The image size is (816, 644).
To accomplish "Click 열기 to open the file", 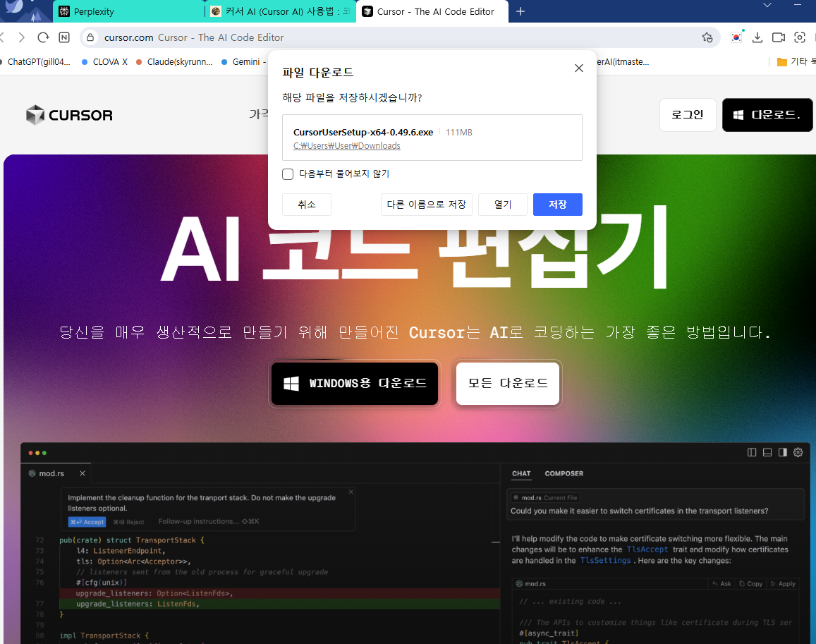I will coord(503,205).
